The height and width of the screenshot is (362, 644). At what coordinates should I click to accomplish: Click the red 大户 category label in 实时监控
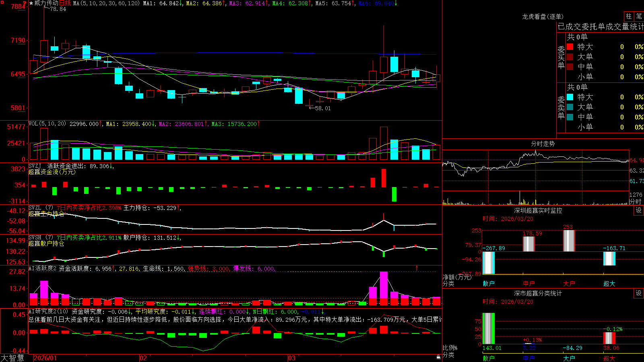click(569, 284)
